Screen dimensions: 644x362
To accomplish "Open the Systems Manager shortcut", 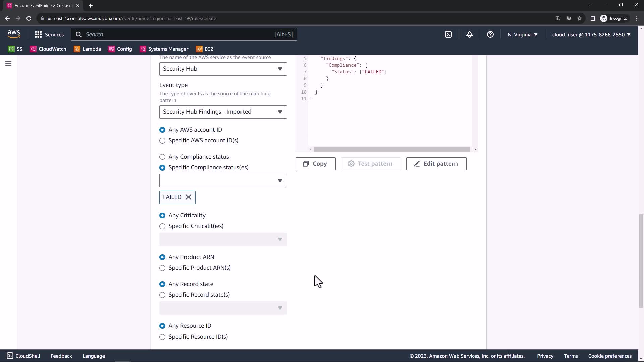I will coord(164,49).
